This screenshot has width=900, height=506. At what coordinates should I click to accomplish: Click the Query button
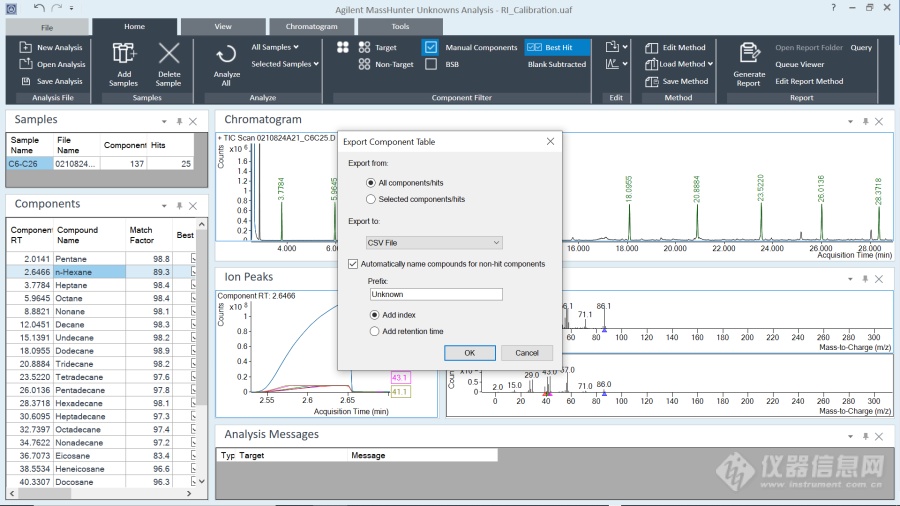(861, 48)
